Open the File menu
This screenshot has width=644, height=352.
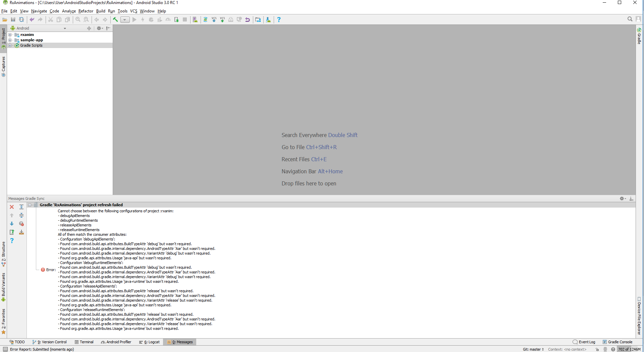(x=4, y=11)
